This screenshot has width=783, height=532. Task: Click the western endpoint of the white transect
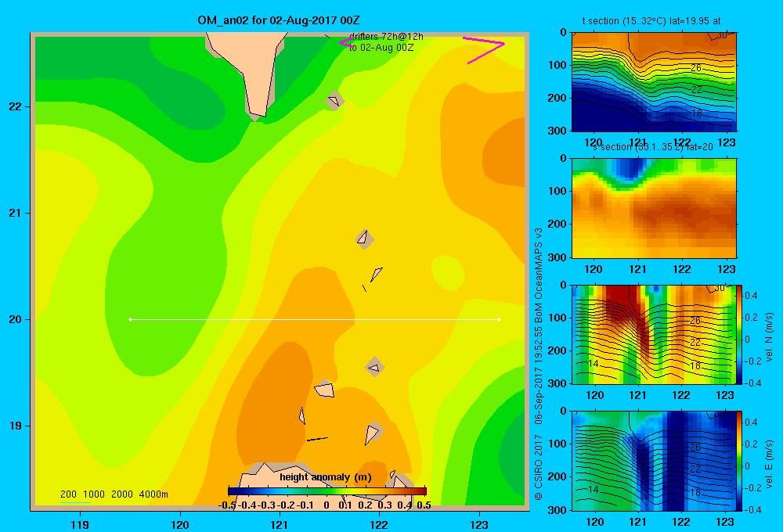[x=130, y=319]
